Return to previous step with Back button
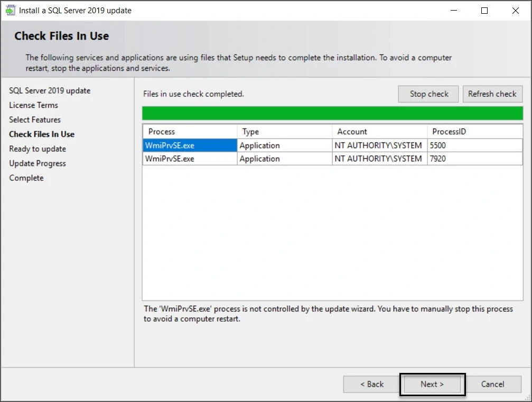Image resolution: width=532 pixels, height=402 pixels. [371, 384]
